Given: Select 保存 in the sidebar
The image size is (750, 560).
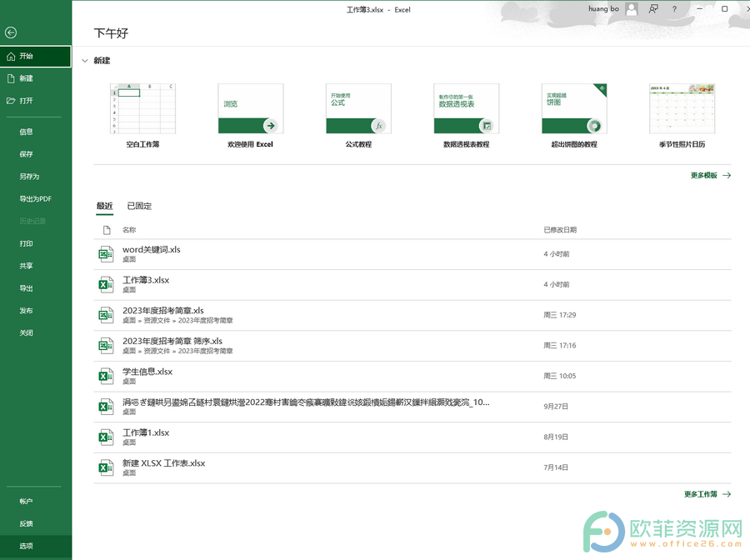Looking at the screenshot, I should coord(27,154).
